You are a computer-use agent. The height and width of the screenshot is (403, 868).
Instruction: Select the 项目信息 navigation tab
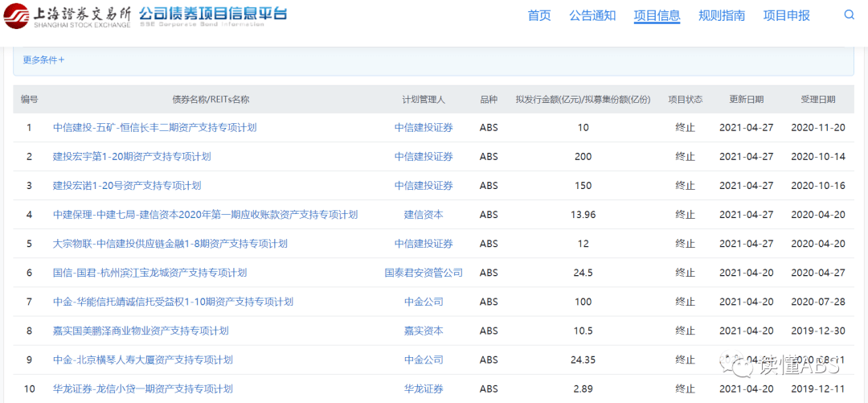point(657,15)
